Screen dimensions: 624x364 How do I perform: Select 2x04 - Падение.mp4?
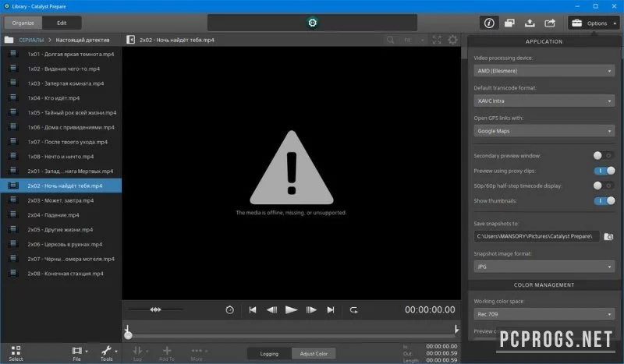(x=61, y=215)
